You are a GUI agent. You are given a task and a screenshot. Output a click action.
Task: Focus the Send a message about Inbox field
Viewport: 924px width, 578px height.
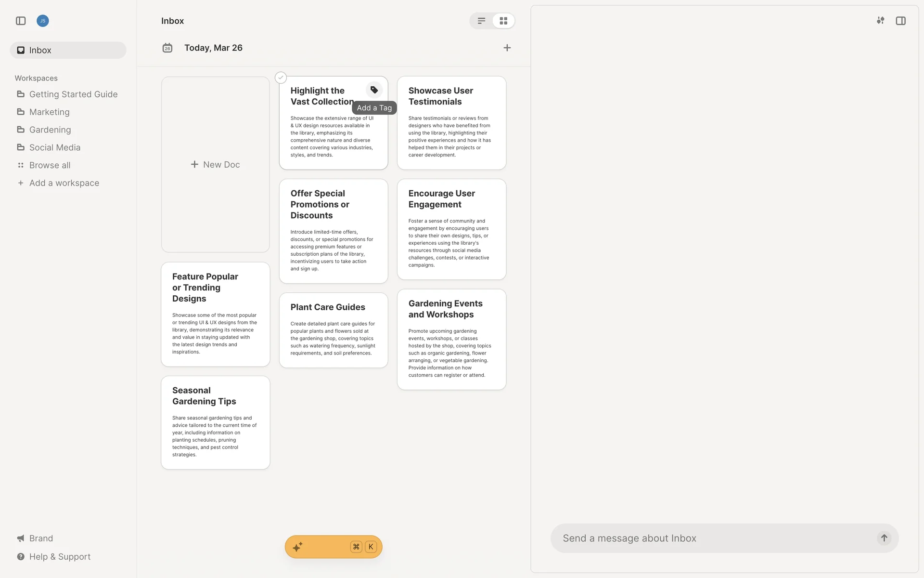click(717, 538)
